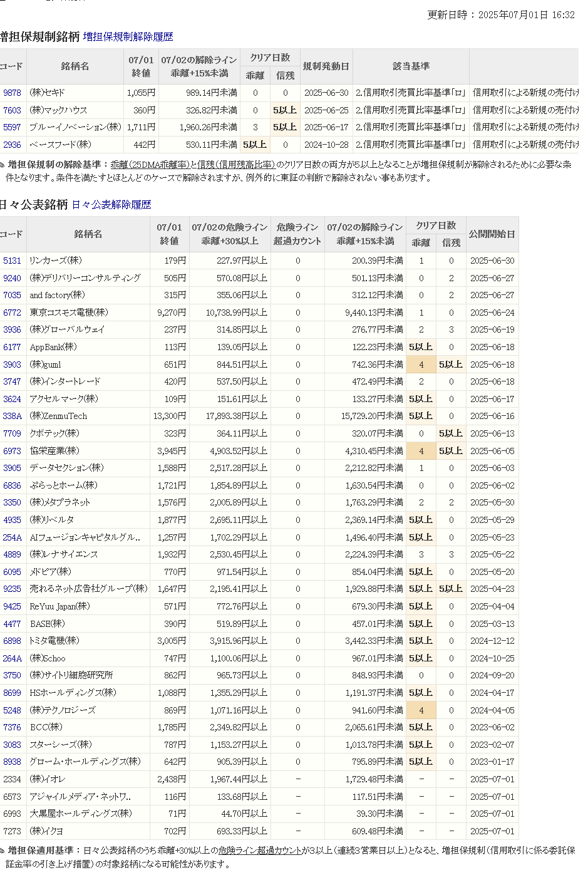Click the (株)イクヨ stock name
Viewport: 588px width, 875px height.
[47, 831]
